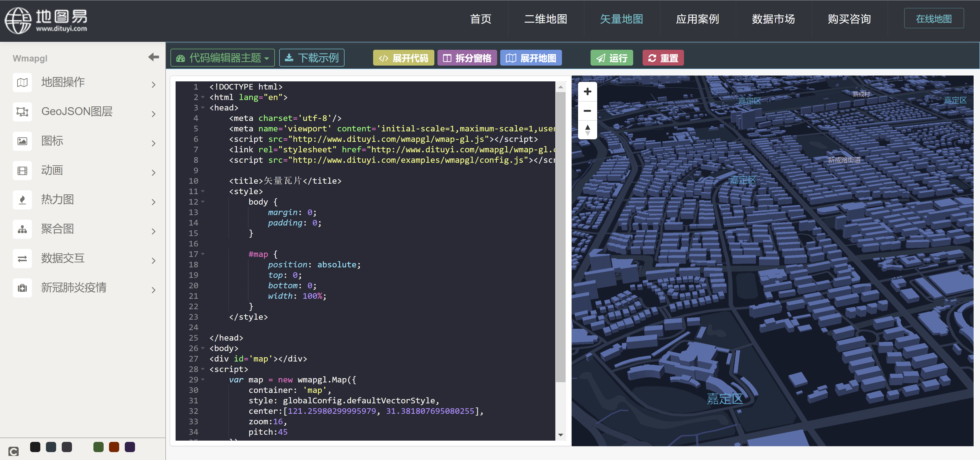Reset map bearing with compass icon
The image size is (980, 460).
tap(587, 130)
